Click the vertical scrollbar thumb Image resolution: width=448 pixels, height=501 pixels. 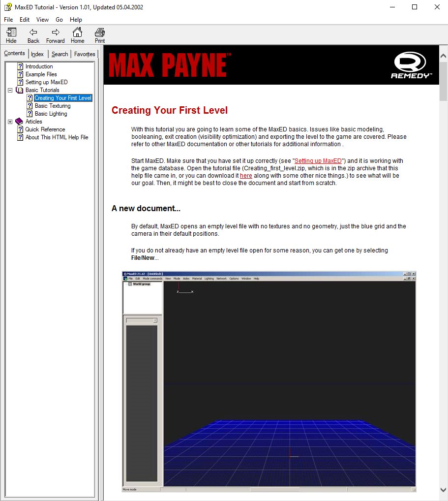(x=443, y=82)
